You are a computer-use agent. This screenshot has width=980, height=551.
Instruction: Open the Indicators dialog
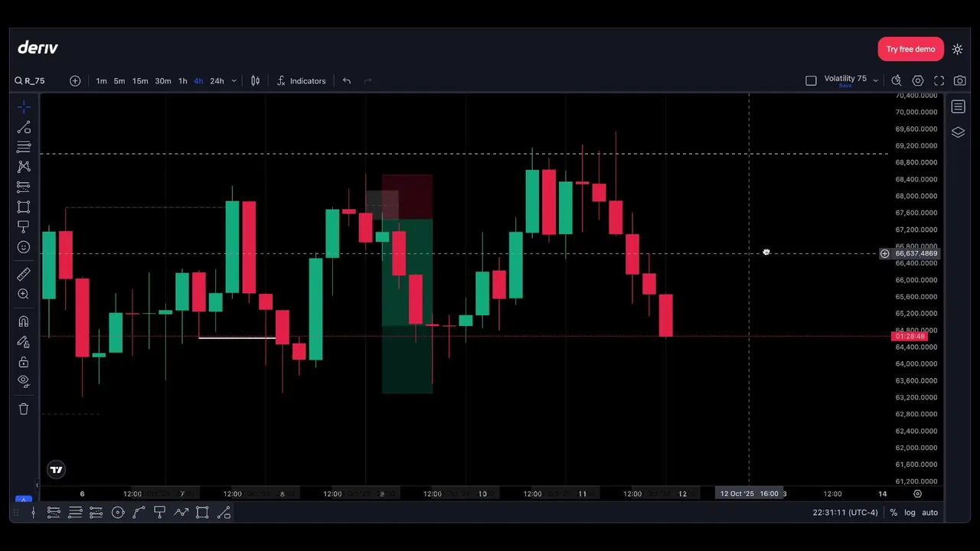[x=301, y=81]
